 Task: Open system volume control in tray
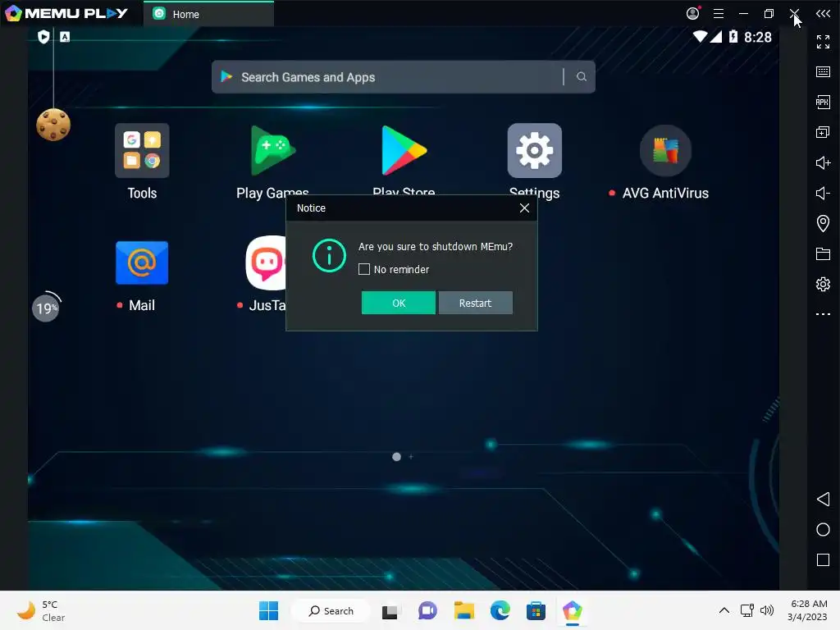767,610
